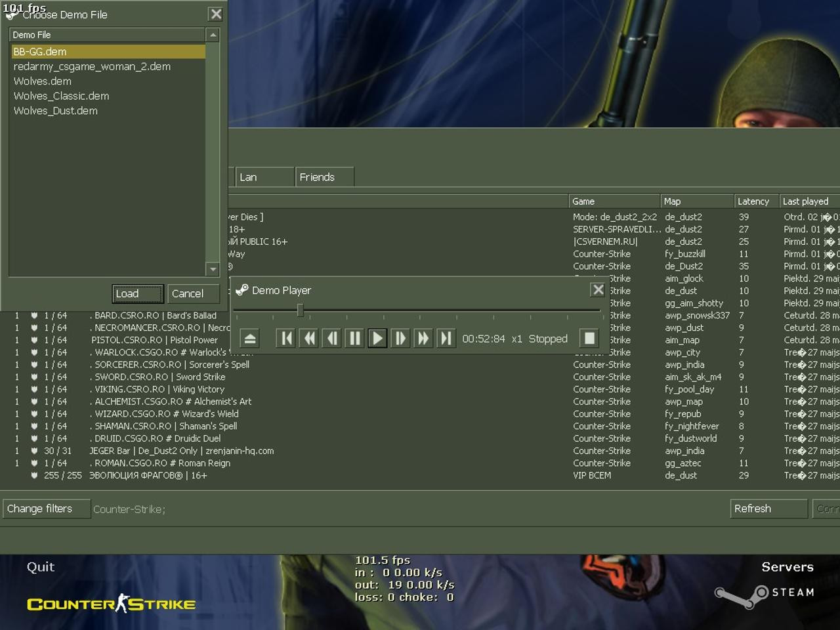Step one frame backward

click(x=332, y=339)
